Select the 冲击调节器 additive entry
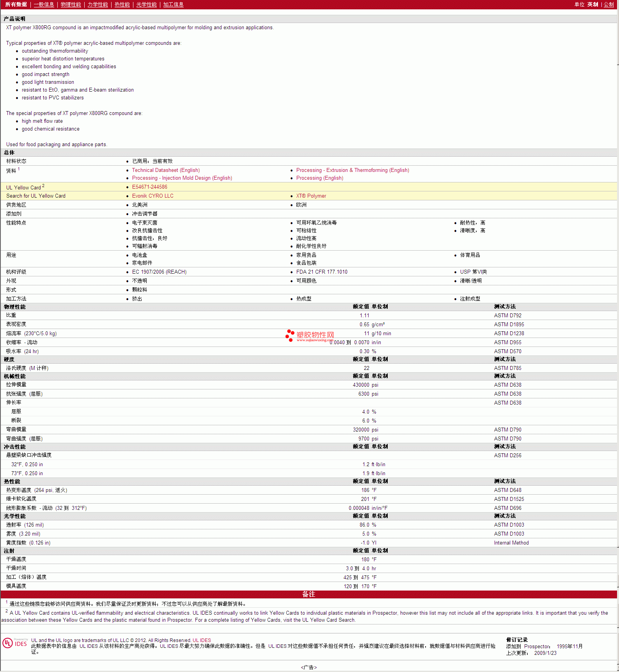619x672 pixels. tap(145, 214)
